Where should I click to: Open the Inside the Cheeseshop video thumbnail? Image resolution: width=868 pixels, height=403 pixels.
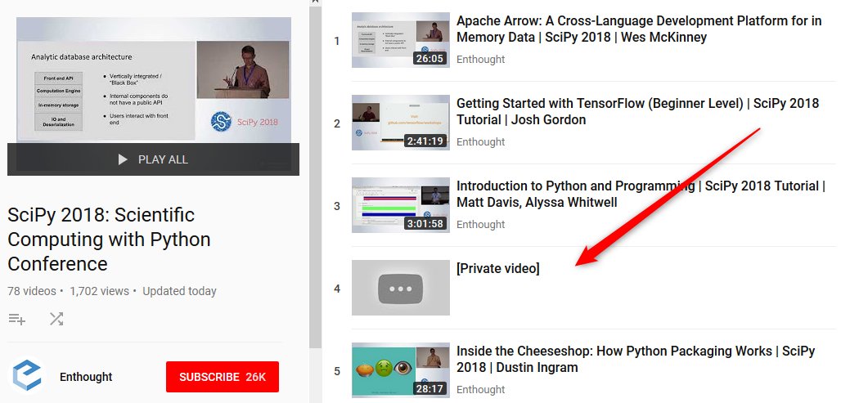(x=401, y=370)
